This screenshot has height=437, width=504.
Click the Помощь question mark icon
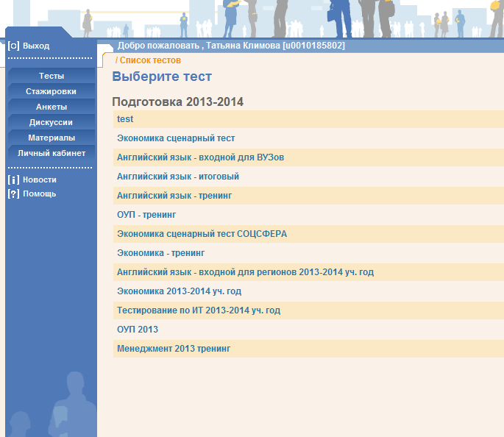(13, 193)
